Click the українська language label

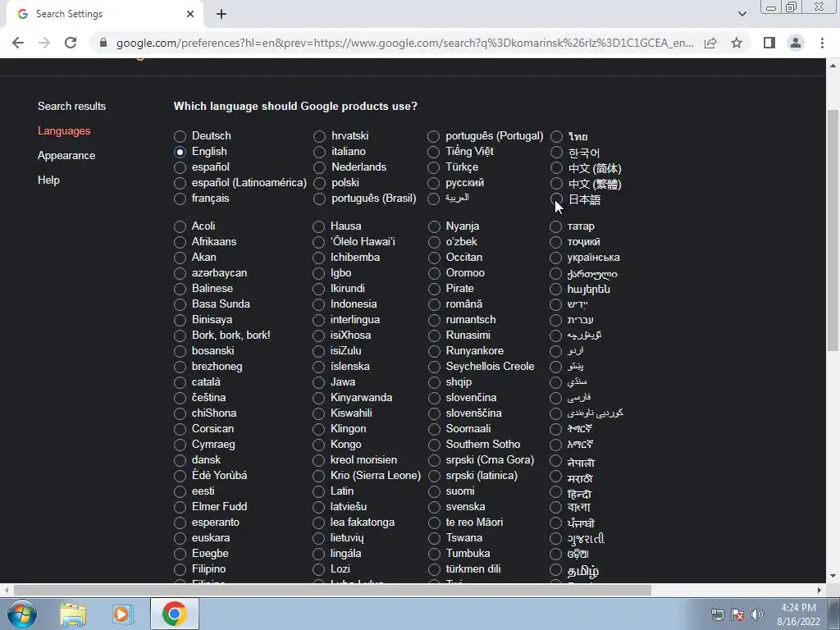(594, 257)
